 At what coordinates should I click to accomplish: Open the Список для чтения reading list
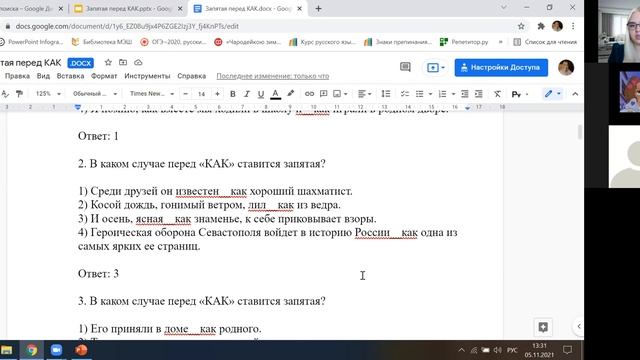(x=545, y=42)
